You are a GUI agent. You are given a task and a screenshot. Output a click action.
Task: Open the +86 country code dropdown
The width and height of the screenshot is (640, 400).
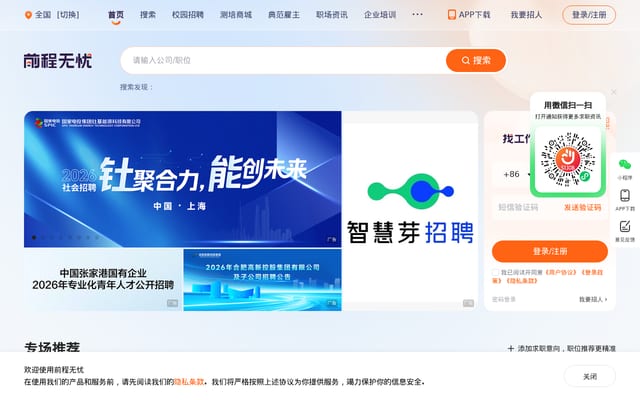[516, 174]
